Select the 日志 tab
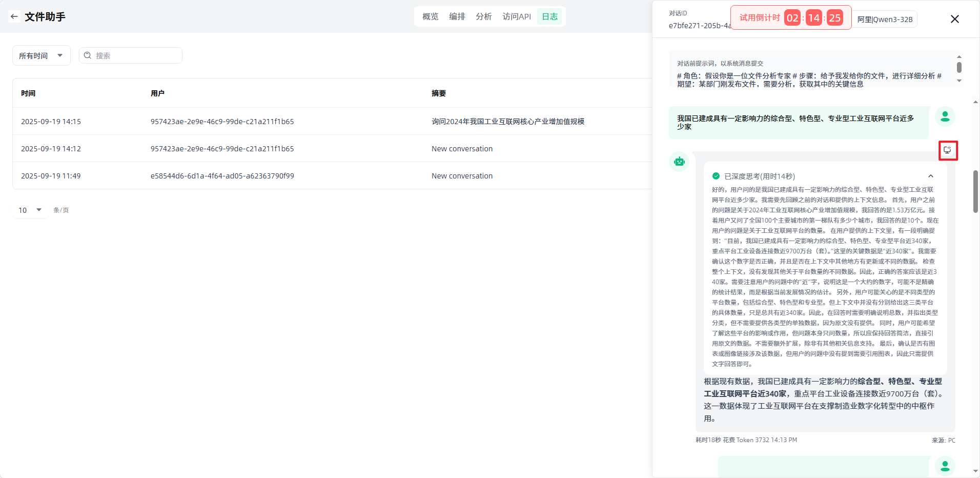Viewport: 980px width, 478px height. (x=549, y=16)
